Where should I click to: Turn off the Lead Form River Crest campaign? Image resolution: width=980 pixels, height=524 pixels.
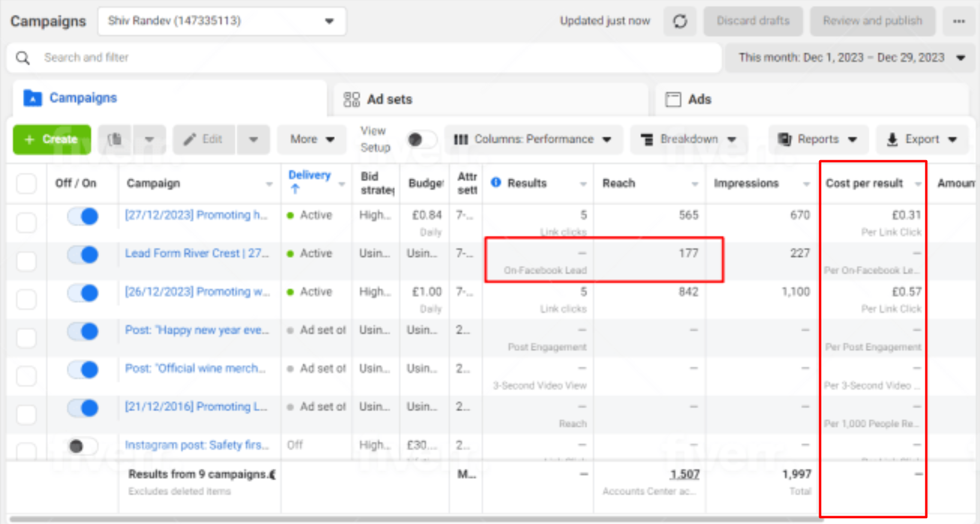pos(83,254)
